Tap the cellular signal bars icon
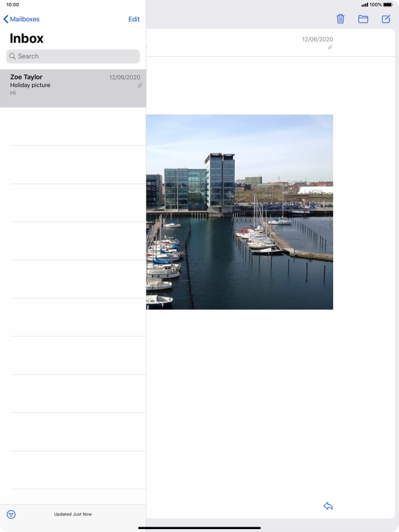This screenshot has width=399, height=532. coord(365,5)
